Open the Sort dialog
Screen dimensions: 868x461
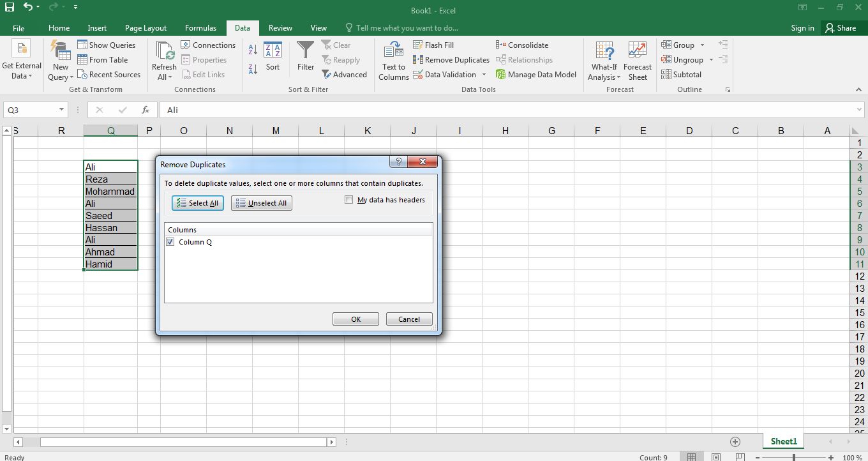[x=273, y=56]
